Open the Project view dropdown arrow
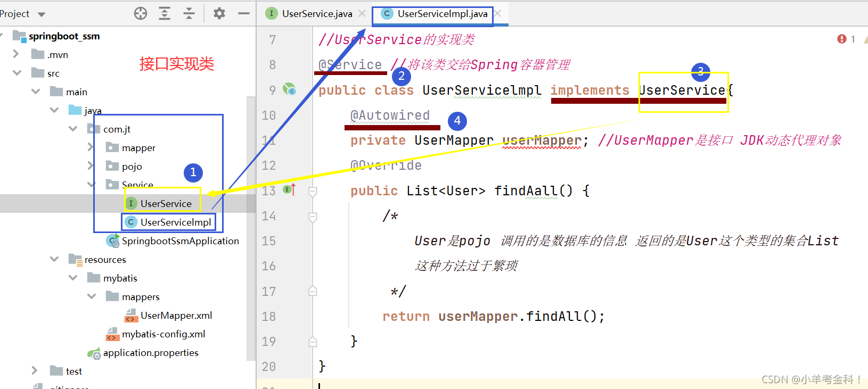 coord(42,14)
